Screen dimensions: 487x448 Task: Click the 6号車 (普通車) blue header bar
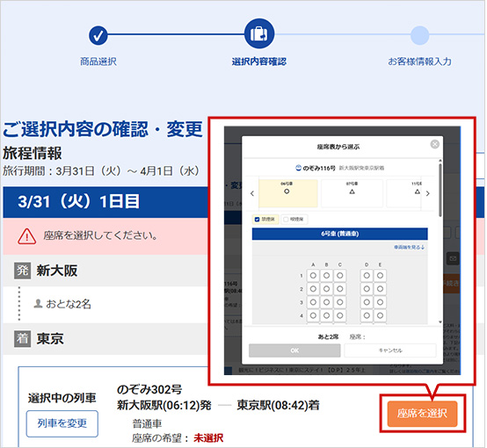(x=340, y=234)
